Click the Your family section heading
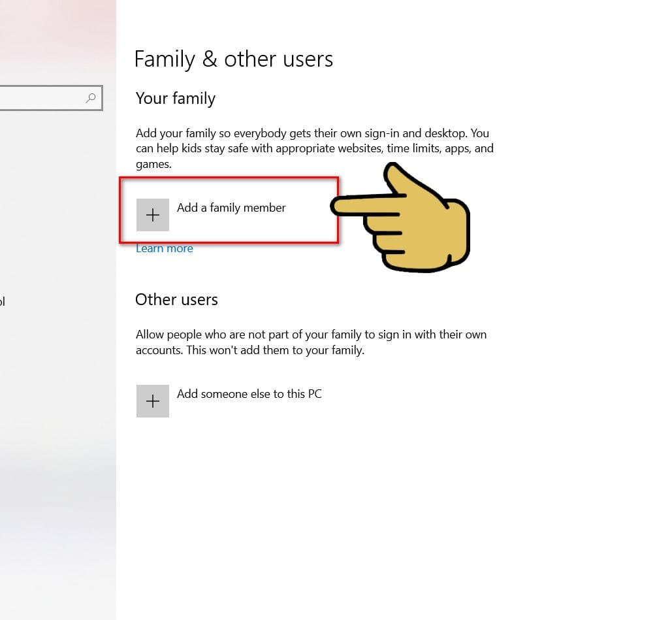The image size is (672, 620). [175, 99]
